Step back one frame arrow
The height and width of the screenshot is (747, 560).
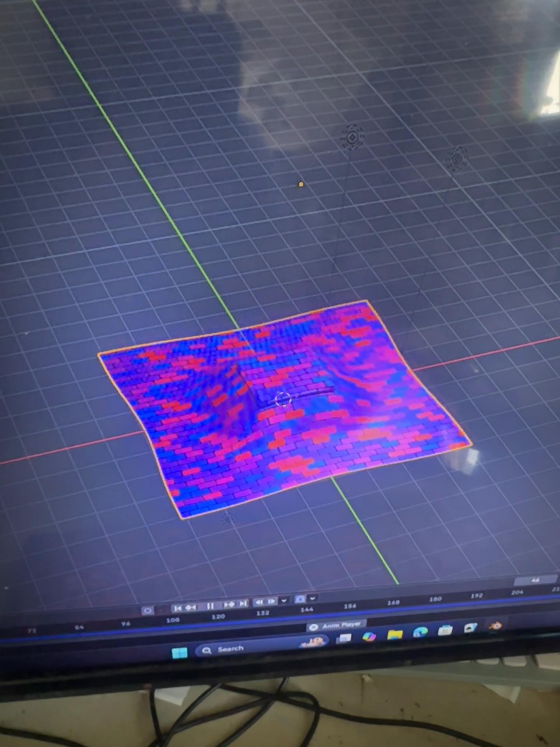point(259,602)
